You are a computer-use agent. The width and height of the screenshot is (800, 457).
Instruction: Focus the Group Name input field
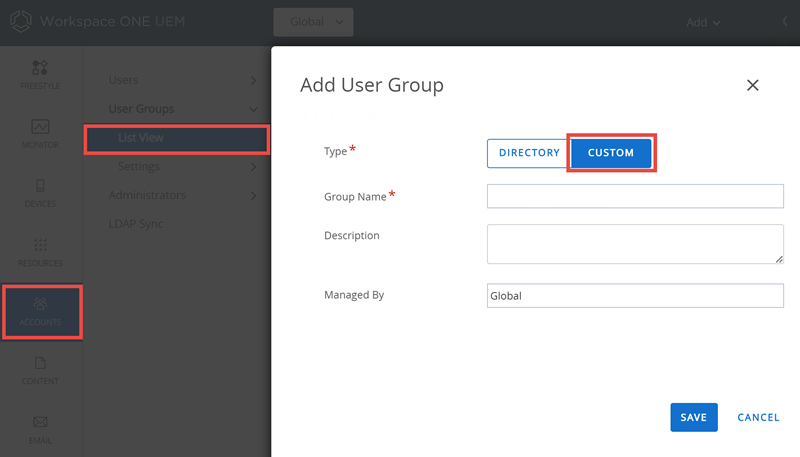[x=635, y=196]
